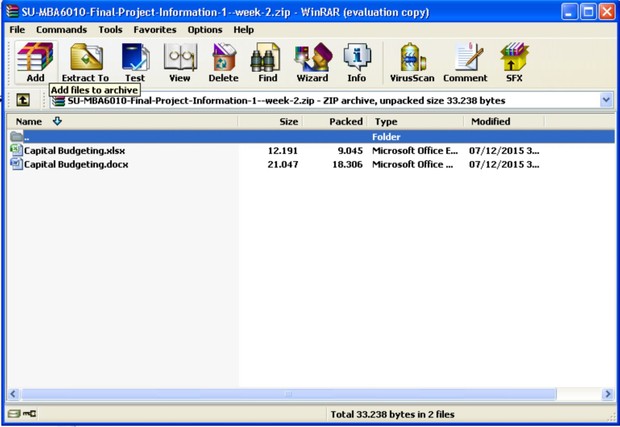The image size is (620, 427).
Task: Click the key icon in status bar
Action: 29,414
